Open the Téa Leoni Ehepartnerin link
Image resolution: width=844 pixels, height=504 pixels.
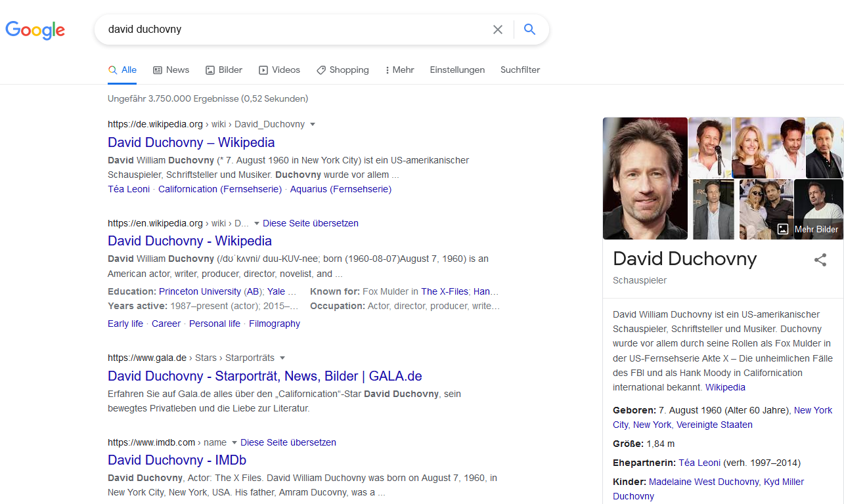click(700, 463)
